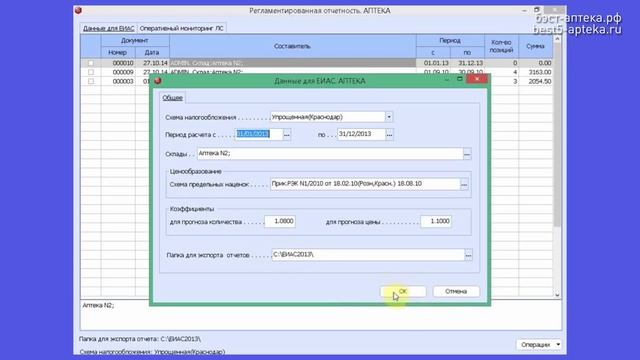Maximize the Данные для ЕИАС dialog
640x360 pixels.
click(x=460, y=79)
